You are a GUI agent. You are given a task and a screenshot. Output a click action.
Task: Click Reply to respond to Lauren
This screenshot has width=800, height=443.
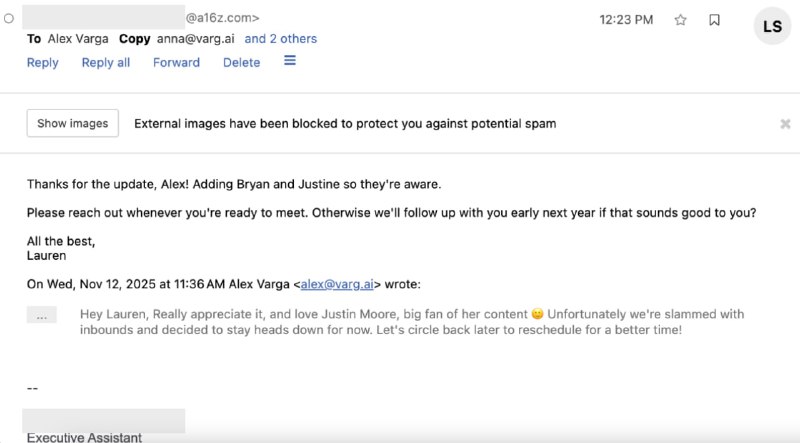pos(43,62)
